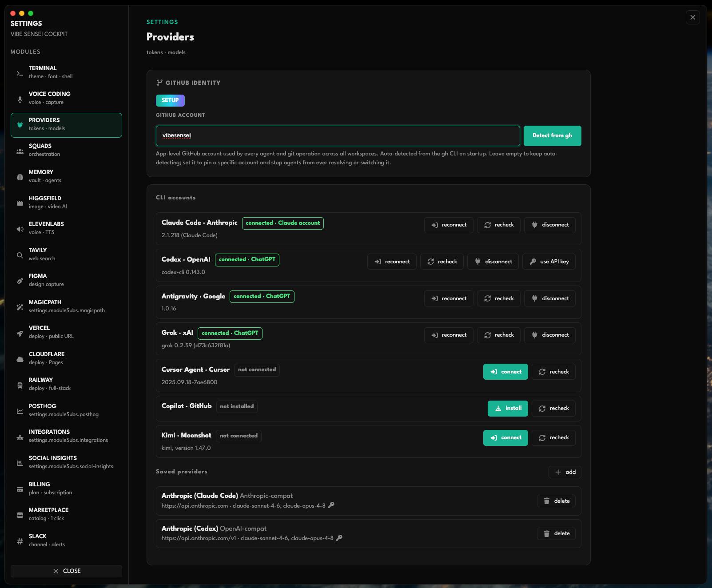Disconnect Claude Code Anthropic account

[550, 225]
